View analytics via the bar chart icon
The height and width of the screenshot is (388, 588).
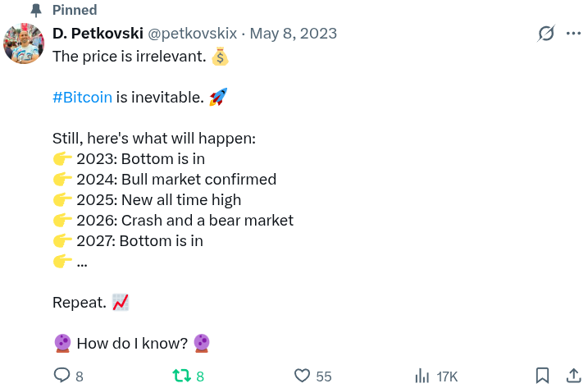[x=422, y=376]
